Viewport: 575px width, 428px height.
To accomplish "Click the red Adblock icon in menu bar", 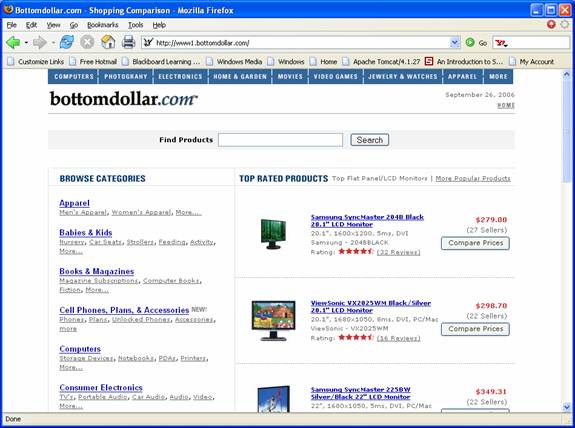I will pyautogui.click(x=551, y=24).
